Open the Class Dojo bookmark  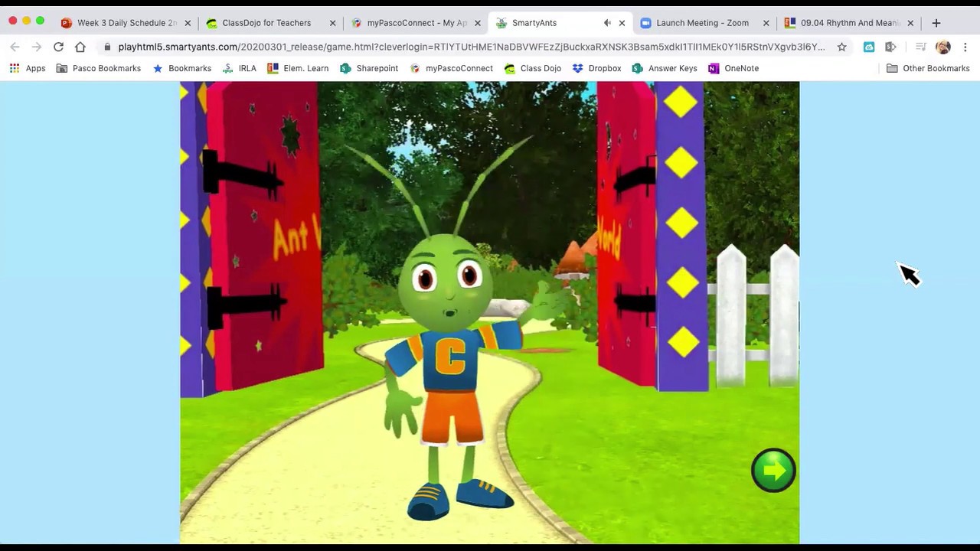pyautogui.click(x=533, y=68)
